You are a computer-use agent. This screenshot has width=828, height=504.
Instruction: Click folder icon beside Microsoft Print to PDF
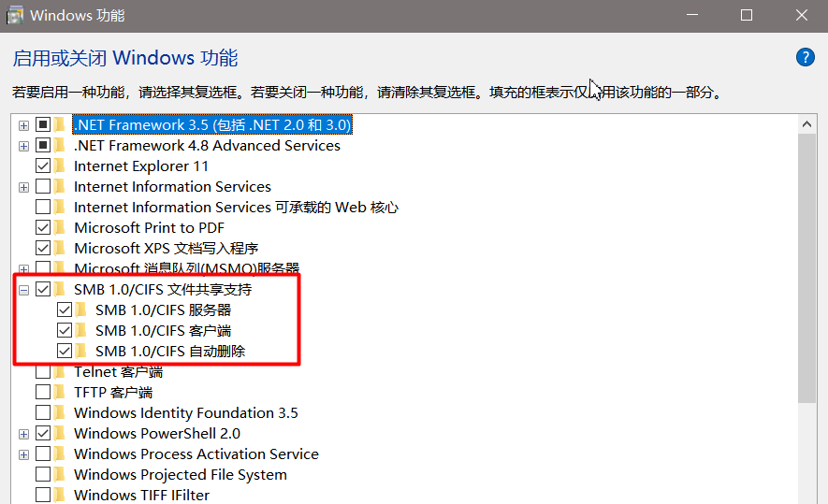click(59, 228)
